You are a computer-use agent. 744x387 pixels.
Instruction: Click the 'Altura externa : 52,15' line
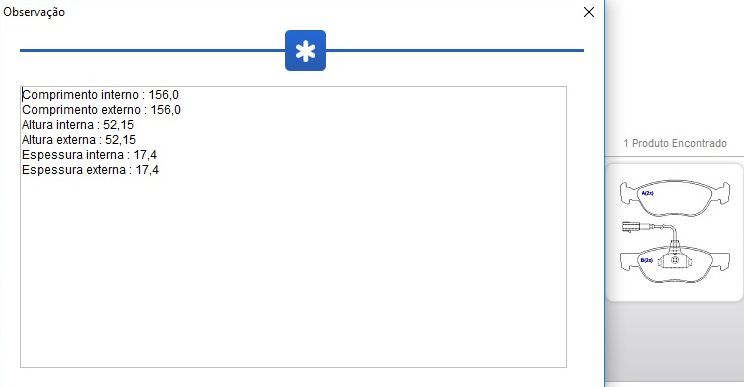click(79, 140)
